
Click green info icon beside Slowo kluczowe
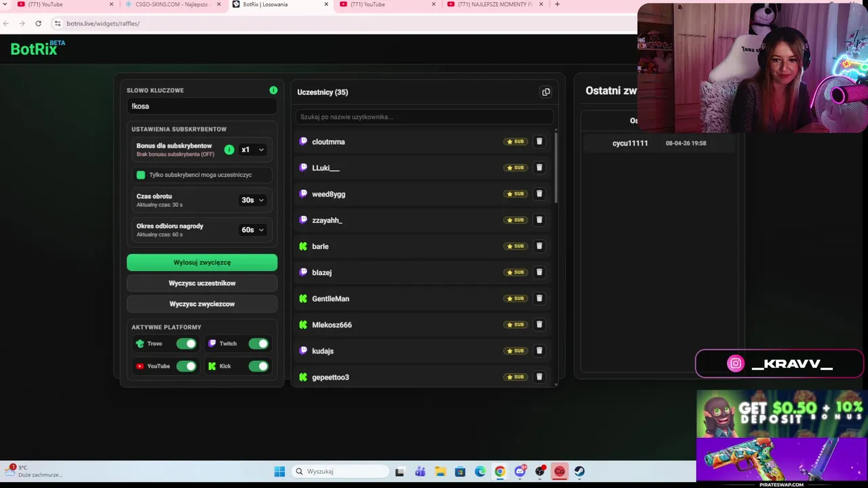[273, 90]
